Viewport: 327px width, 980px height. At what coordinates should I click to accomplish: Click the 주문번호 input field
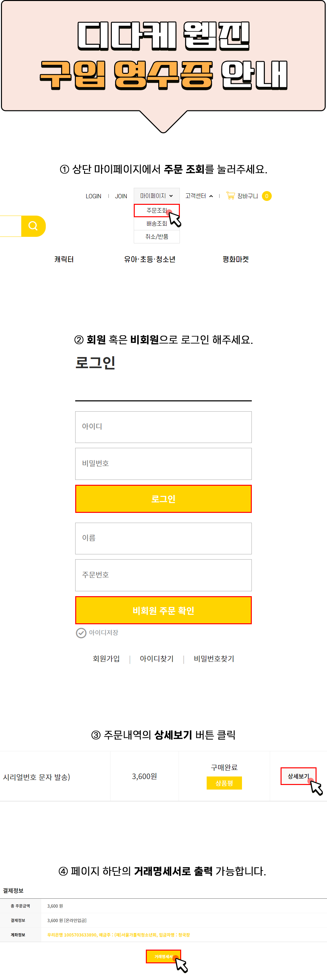pyautogui.click(x=163, y=575)
